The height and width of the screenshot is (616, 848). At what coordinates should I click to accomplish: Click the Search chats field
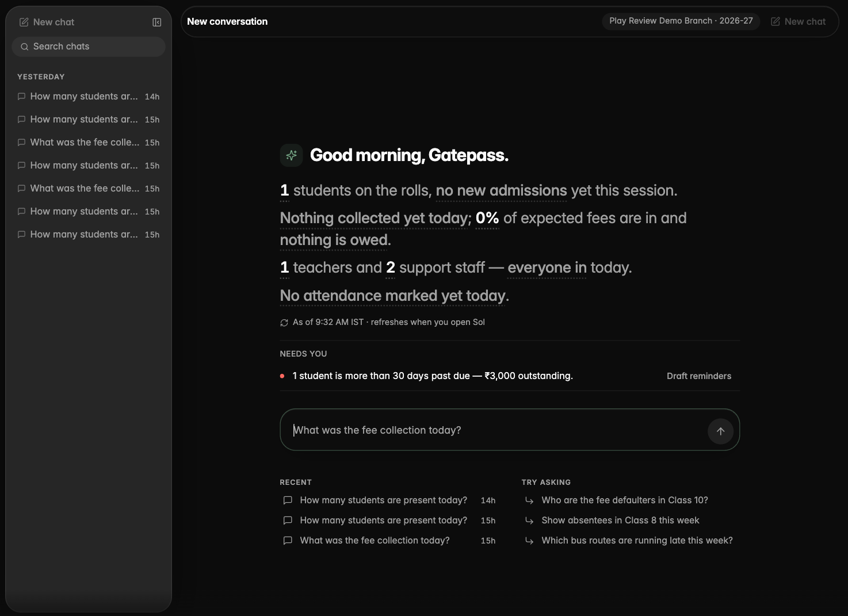point(89,47)
